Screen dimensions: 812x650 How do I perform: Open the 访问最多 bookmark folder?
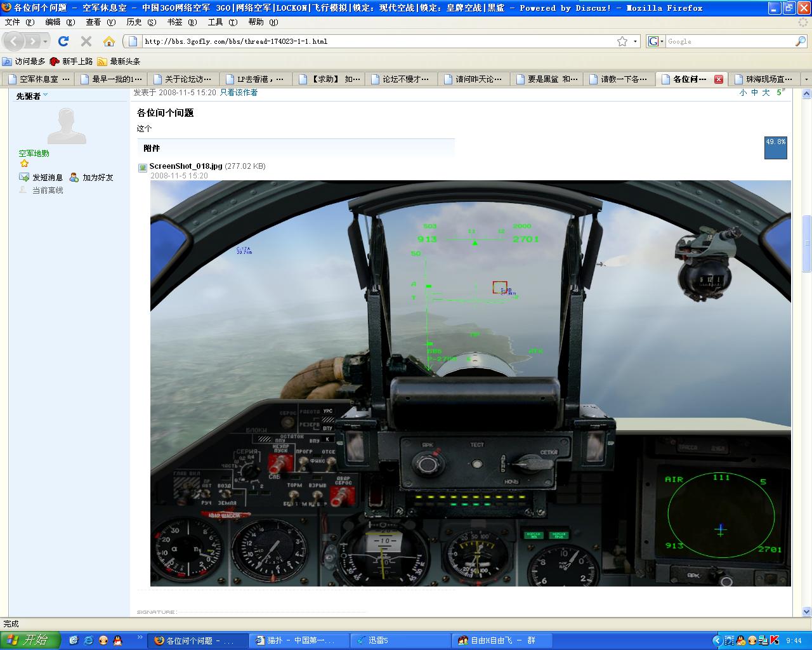tap(24, 62)
